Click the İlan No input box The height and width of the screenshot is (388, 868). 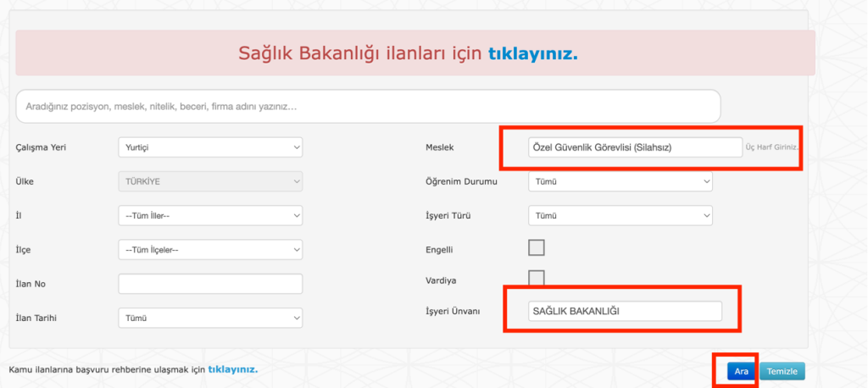click(210, 284)
